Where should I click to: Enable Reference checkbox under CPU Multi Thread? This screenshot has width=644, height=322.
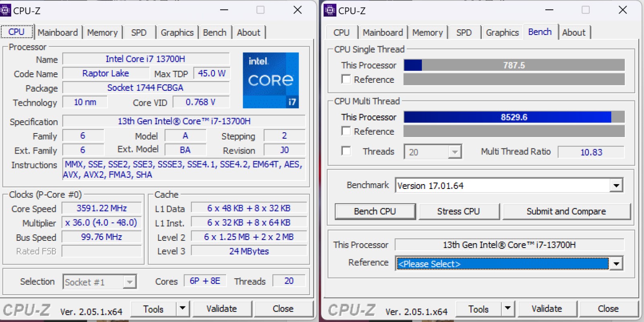click(346, 131)
